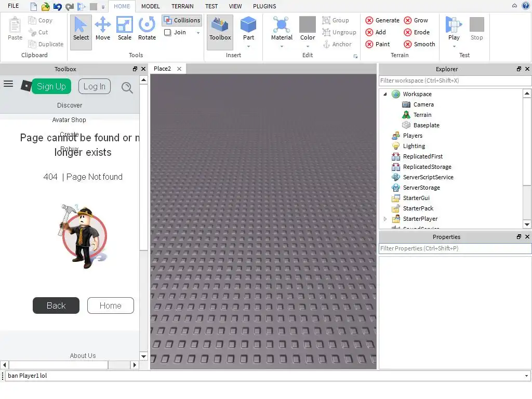Select the Paint terrain tool

tap(378, 44)
